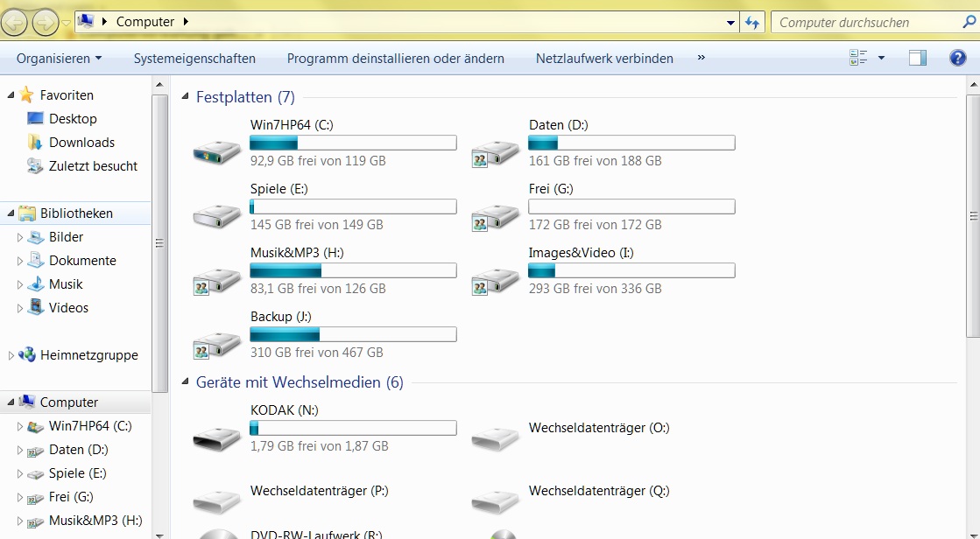Open the view options dropdown arrow
Image resolution: width=980 pixels, height=539 pixels.
coord(881,58)
